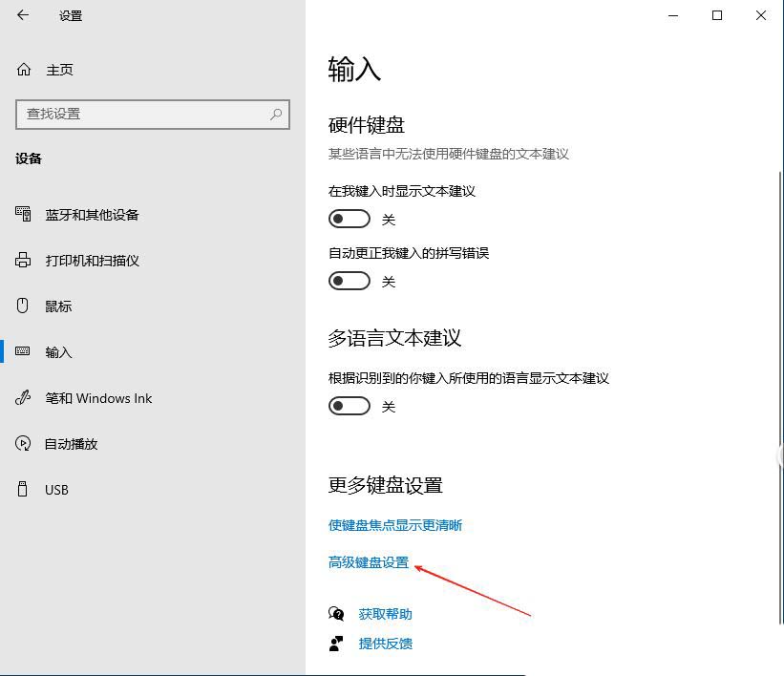This screenshot has width=784, height=676.
Task: Click the printer icon in sidebar
Action: tap(24, 261)
